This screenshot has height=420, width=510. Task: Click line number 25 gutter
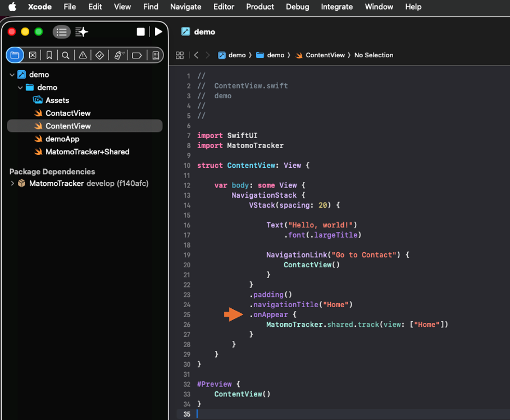(x=186, y=314)
